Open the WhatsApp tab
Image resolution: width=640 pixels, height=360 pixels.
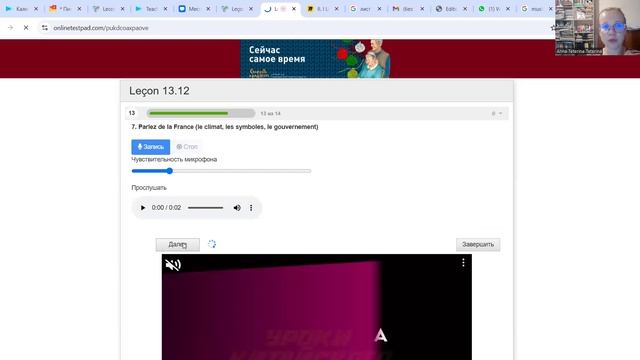tap(490, 9)
